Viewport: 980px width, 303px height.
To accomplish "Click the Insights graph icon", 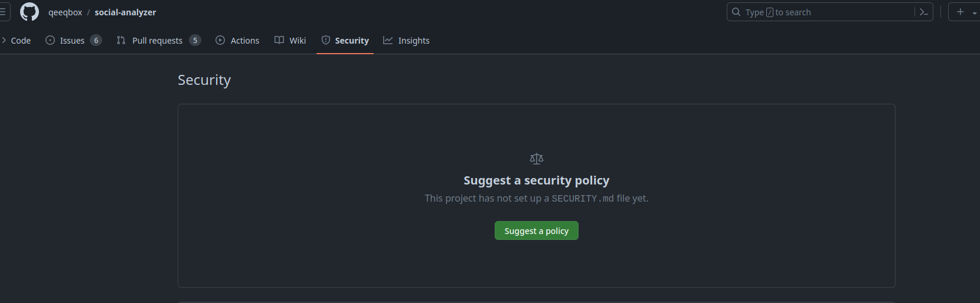I will [388, 40].
